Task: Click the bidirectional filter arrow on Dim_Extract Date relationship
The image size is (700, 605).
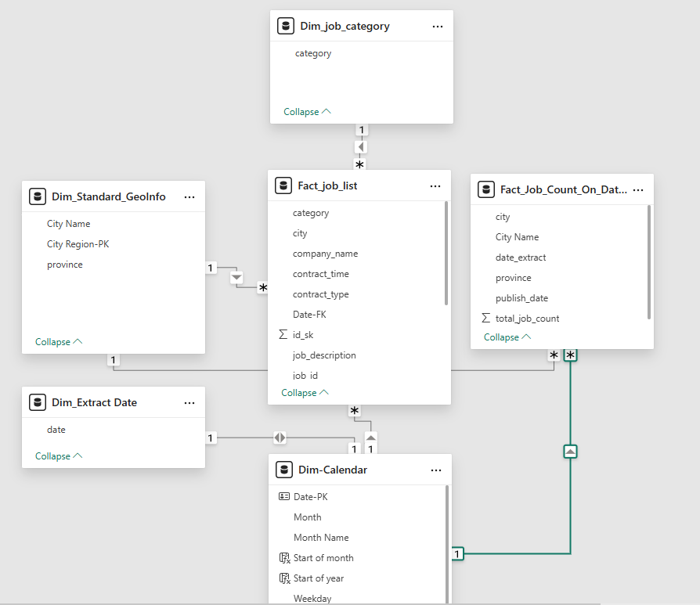Action: pos(280,438)
